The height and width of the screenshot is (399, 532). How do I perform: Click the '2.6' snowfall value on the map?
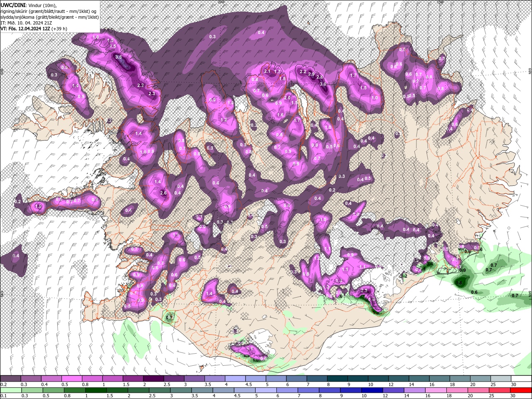click(163, 193)
